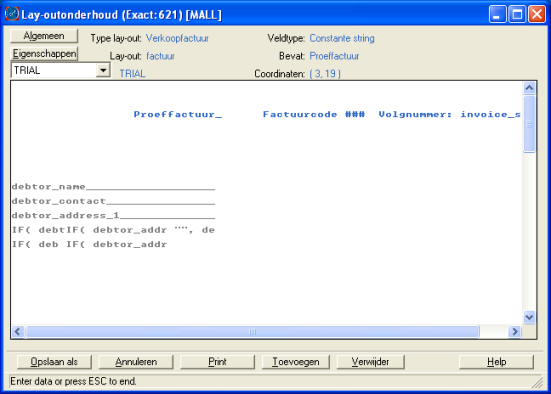Select the debtor_name field
The image size is (551, 394).
[x=113, y=187]
